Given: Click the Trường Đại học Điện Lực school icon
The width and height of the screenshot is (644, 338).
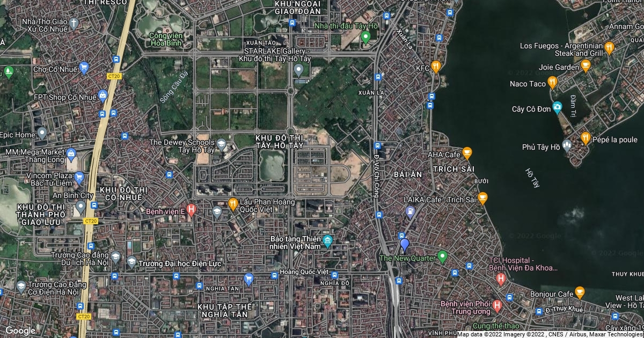Looking at the screenshot, I should coord(131,262).
